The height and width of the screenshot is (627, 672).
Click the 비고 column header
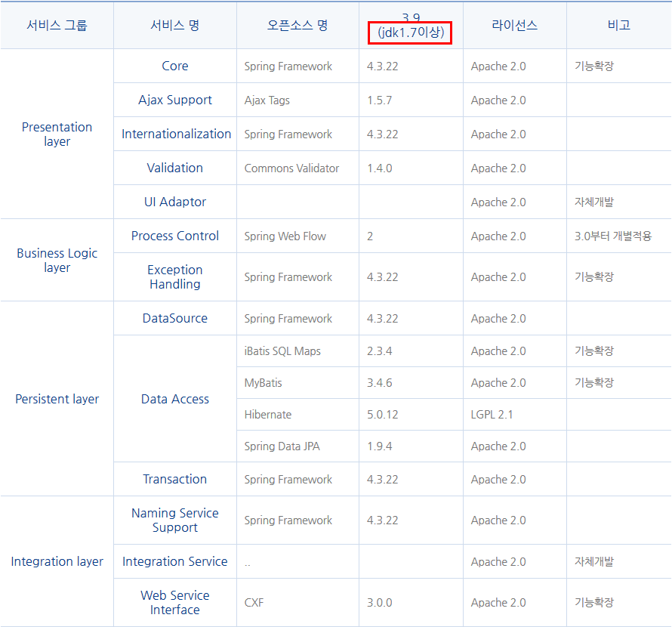tap(619, 25)
